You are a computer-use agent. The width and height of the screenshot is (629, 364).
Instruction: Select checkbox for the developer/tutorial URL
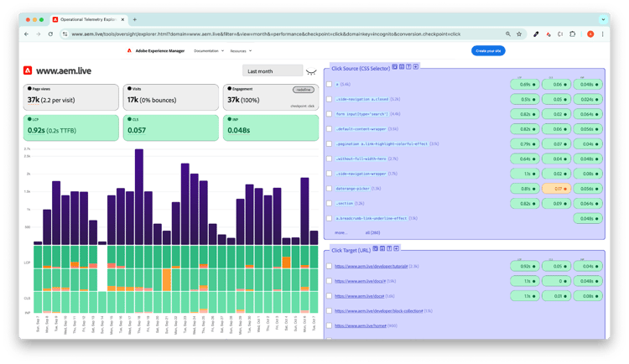click(x=330, y=266)
